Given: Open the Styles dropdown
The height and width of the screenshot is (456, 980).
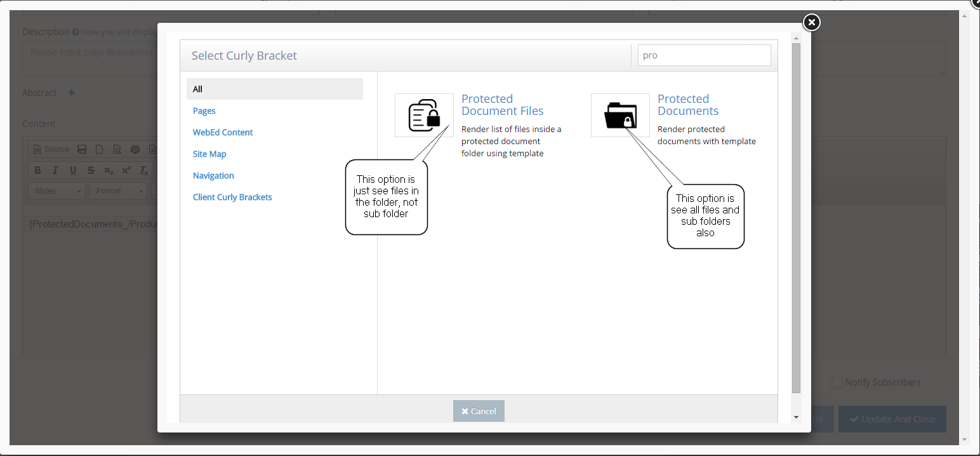Looking at the screenshot, I should pyautogui.click(x=57, y=191).
